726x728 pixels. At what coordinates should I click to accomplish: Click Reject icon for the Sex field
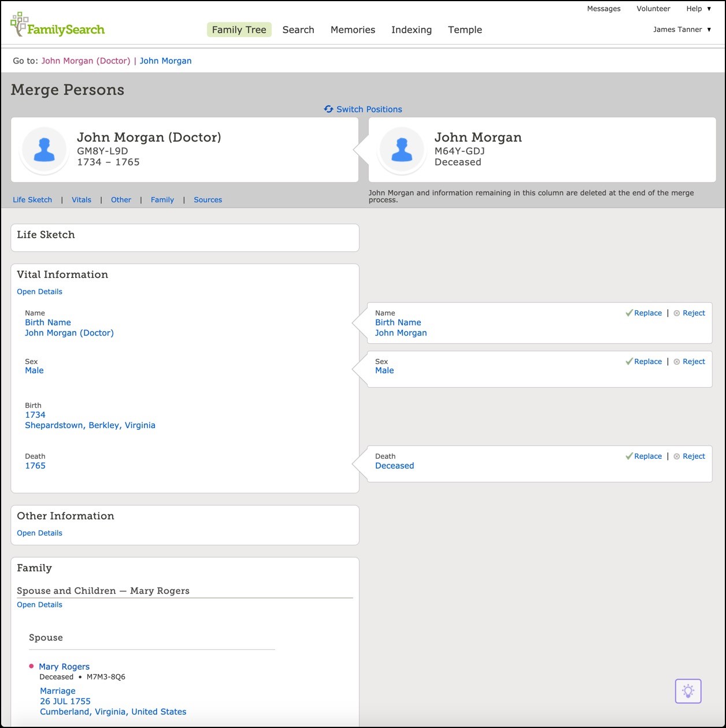(677, 362)
